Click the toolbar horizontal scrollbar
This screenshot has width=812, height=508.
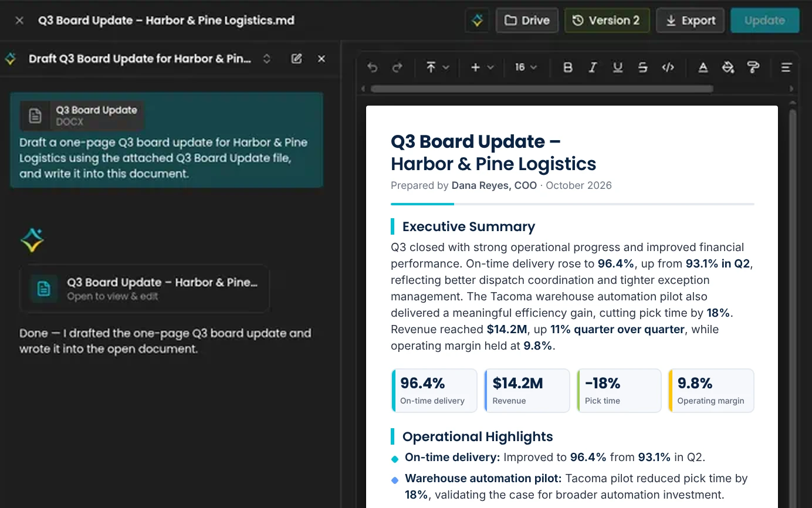(x=542, y=89)
